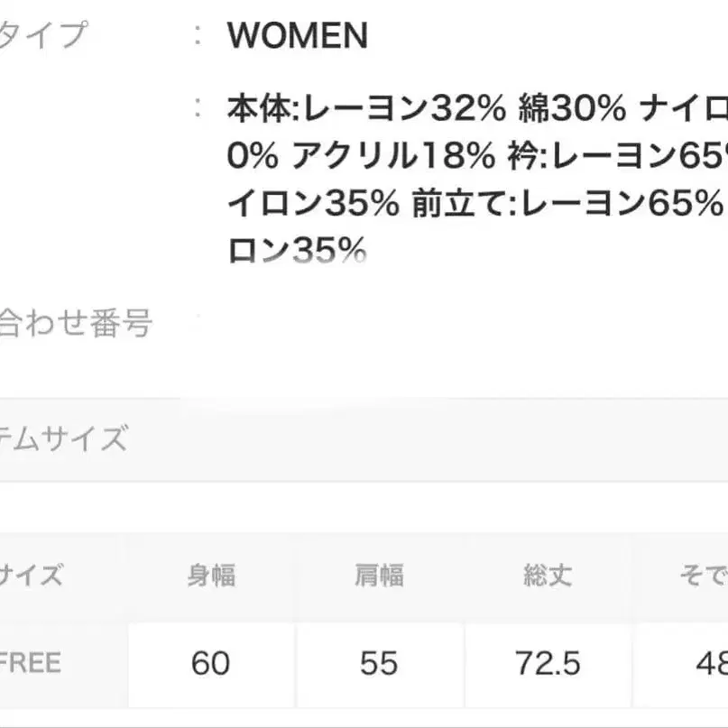Select the サイズ column header
Image resolution: width=728 pixels, height=728 pixels.
(31, 575)
